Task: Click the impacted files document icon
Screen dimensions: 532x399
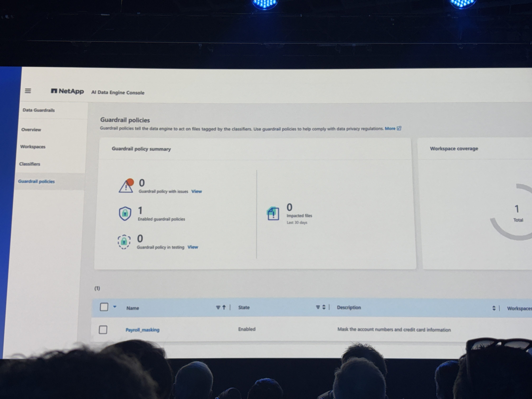Action: point(273,213)
